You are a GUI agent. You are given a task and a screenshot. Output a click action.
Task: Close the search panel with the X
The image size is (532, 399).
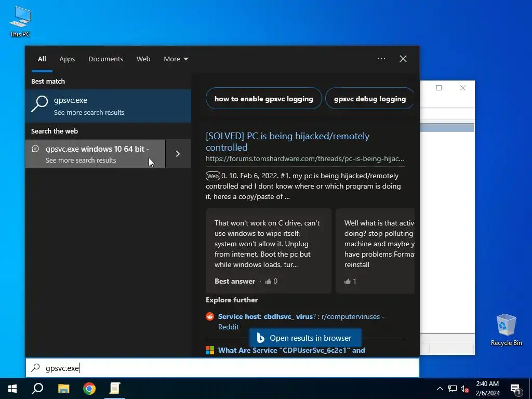pos(403,59)
